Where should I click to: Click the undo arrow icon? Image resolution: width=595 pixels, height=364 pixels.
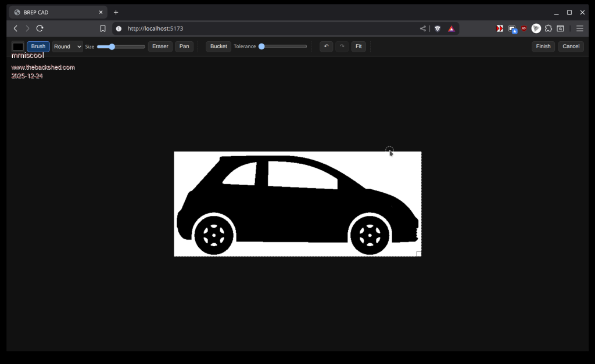[x=326, y=46]
